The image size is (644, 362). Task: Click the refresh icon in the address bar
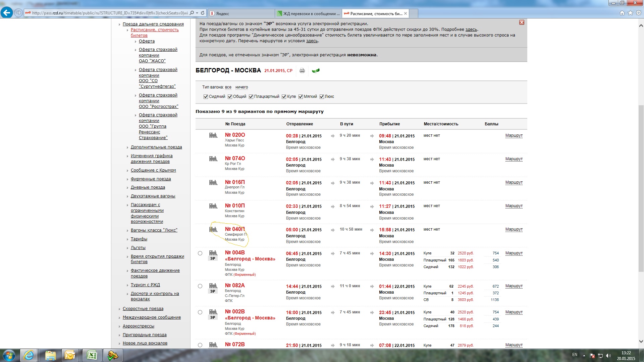pyautogui.click(x=203, y=13)
